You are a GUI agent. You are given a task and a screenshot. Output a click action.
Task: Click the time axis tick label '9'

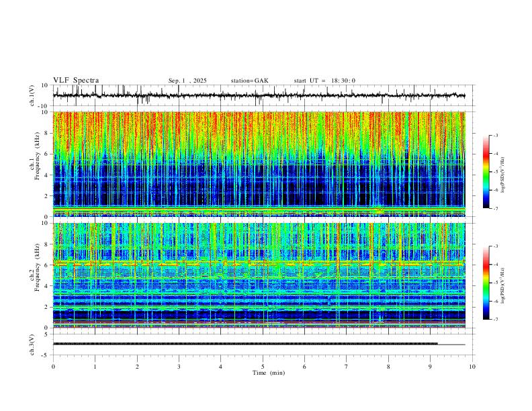click(430, 367)
